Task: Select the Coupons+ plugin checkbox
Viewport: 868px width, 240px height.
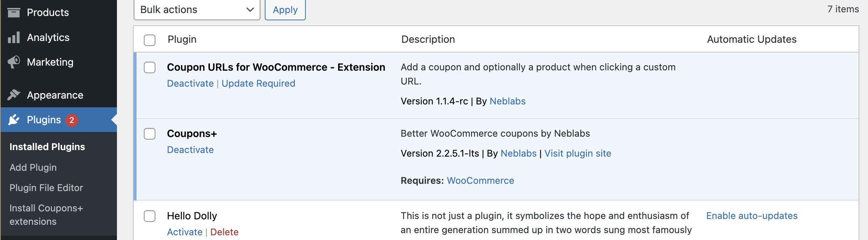Action: [x=150, y=134]
